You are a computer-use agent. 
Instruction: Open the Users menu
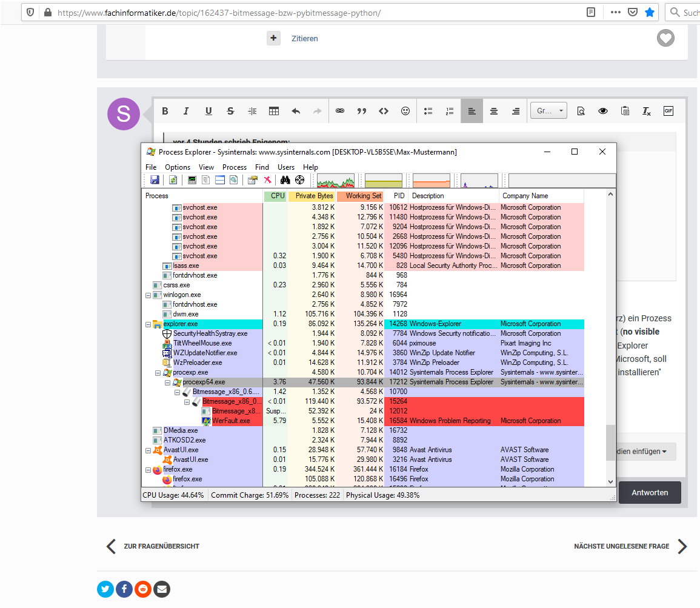[286, 167]
